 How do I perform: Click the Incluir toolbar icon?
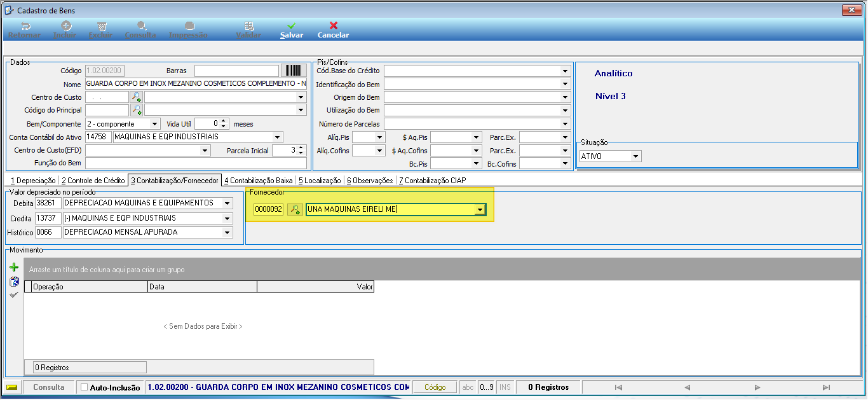(x=65, y=26)
